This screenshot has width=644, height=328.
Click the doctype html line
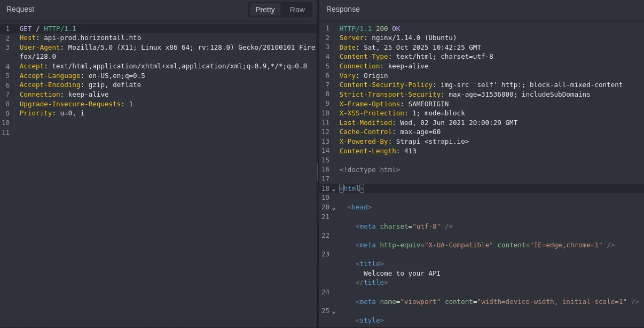[370, 170]
